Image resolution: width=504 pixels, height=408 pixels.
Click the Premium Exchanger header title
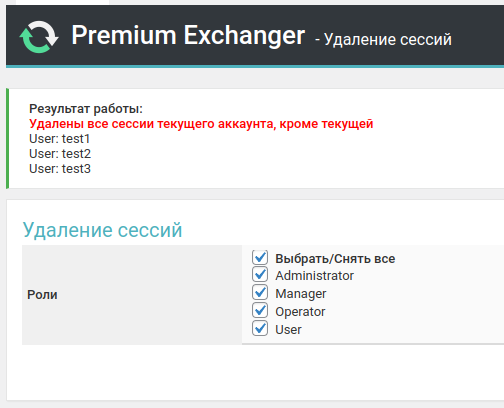[188, 35]
